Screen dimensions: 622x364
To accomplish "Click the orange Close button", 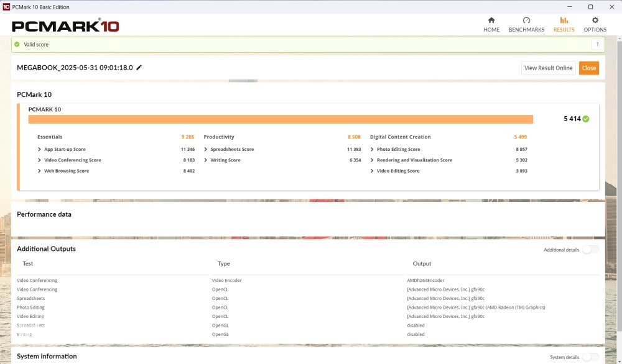I will tap(588, 68).
